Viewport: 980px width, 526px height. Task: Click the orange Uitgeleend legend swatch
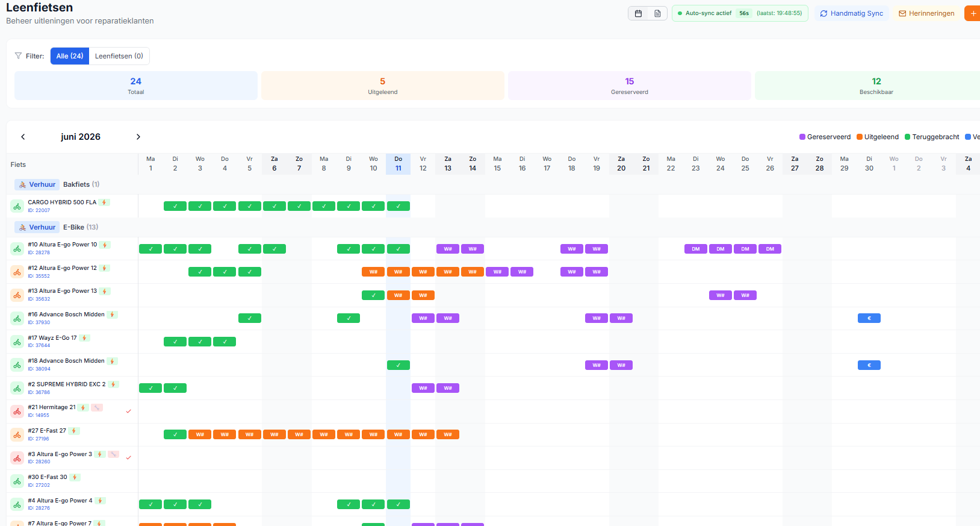pyautogui.click(x=860, y=137)
